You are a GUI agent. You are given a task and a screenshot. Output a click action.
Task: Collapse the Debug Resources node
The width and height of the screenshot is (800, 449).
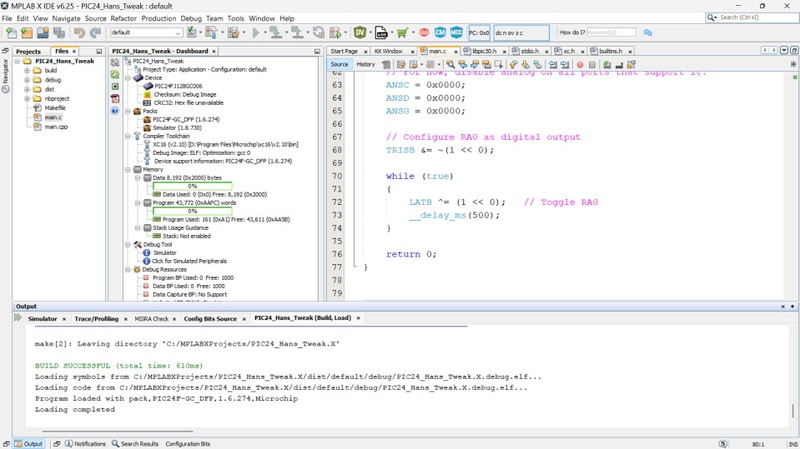[128, 269]
